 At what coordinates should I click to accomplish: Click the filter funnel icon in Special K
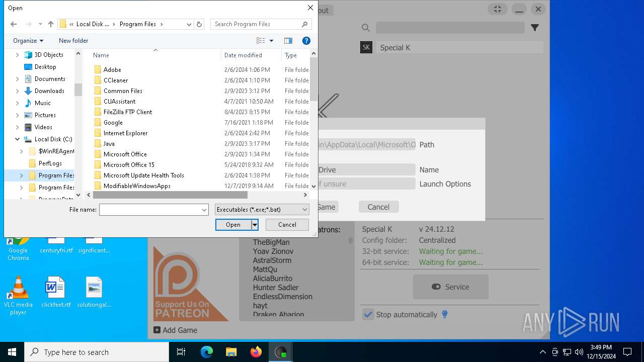pyautogui.click(x=535, y=28)
